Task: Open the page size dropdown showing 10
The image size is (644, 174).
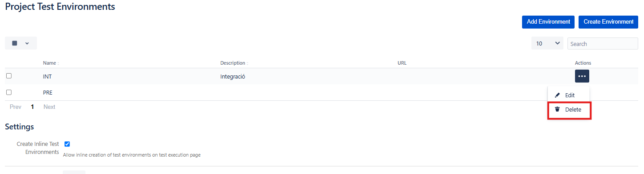Action: coord(547,43)
